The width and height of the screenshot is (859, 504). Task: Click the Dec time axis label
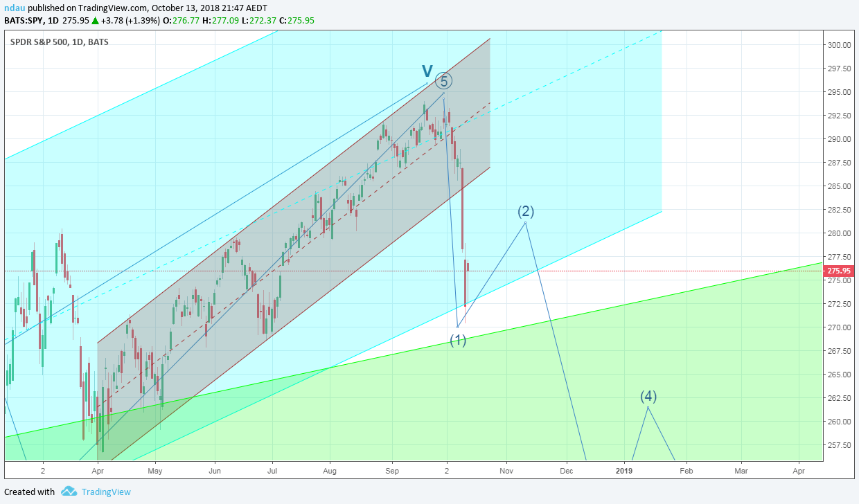[x=566, y=471]
